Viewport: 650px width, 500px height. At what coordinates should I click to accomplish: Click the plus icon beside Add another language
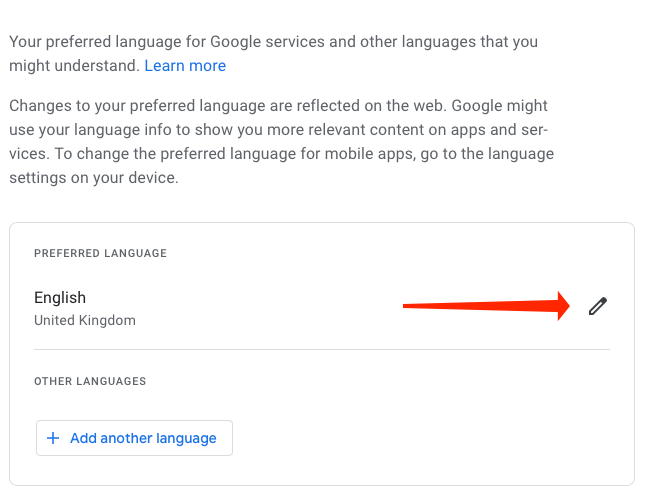[x=53, y=438]
